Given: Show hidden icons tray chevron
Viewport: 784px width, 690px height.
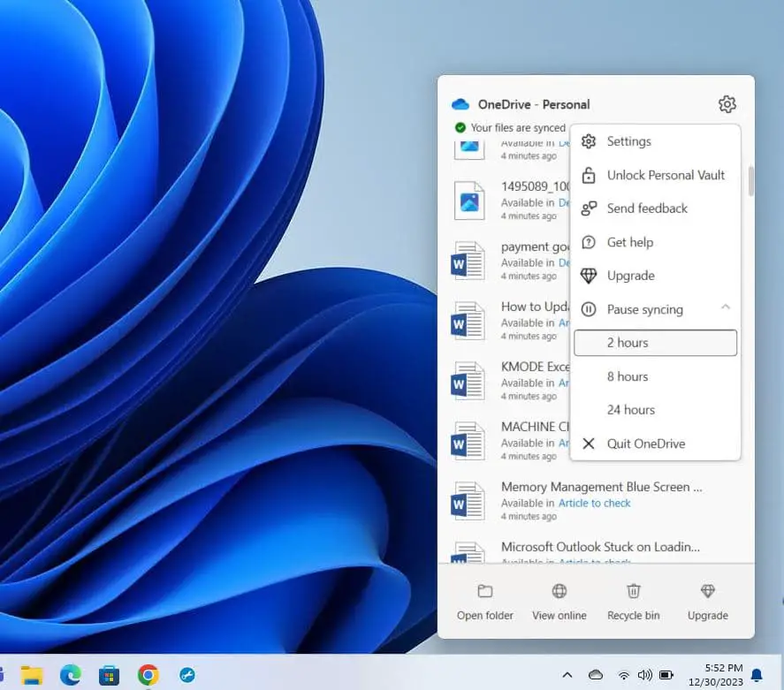Looking at the screenshot, I should [x=567, y=675].
